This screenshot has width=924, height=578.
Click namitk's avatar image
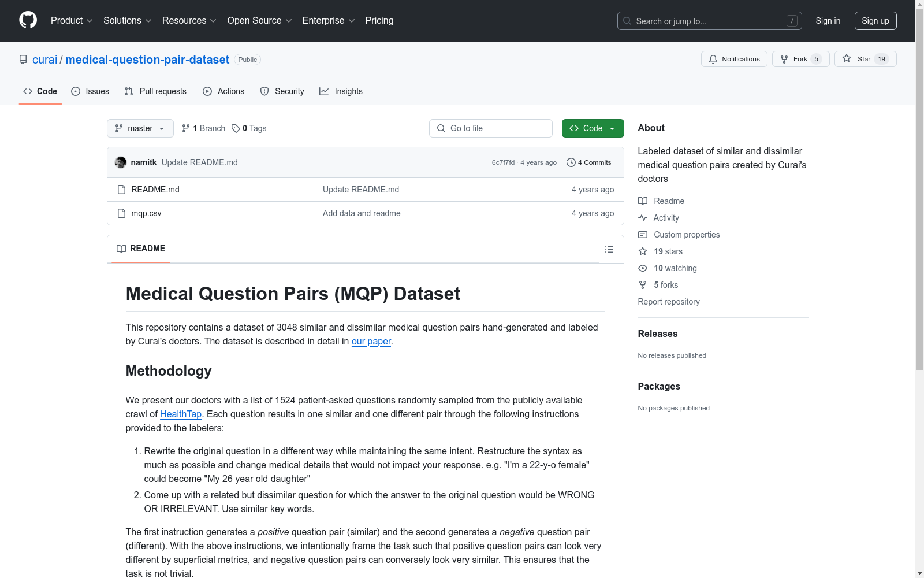(x=121, y=162)
